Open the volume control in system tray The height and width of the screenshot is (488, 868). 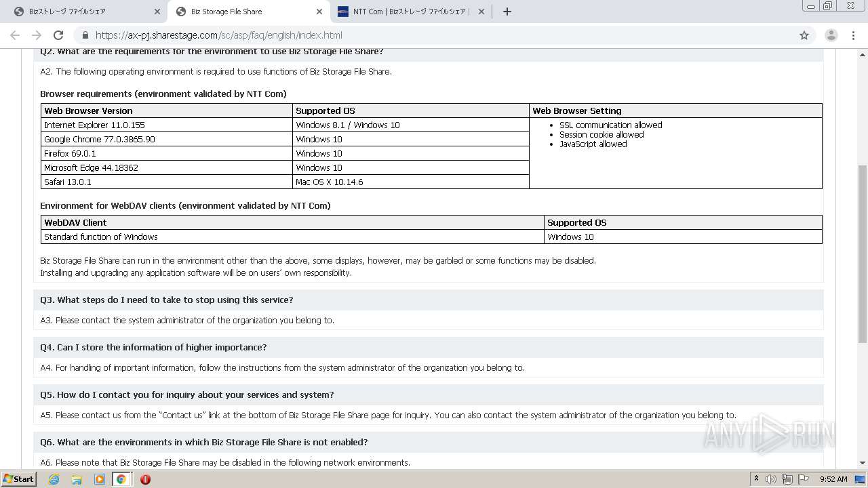point(771,479)
